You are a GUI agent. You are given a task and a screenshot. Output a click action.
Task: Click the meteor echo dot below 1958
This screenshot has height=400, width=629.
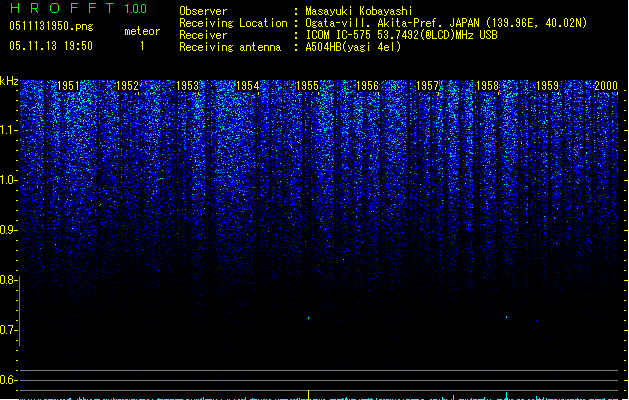tap(506, 317)
